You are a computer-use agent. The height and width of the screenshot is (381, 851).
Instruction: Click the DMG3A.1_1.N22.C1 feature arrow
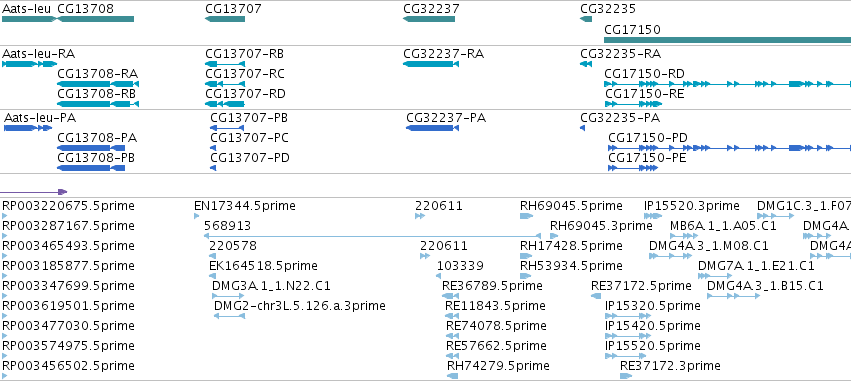pos(228,296)
